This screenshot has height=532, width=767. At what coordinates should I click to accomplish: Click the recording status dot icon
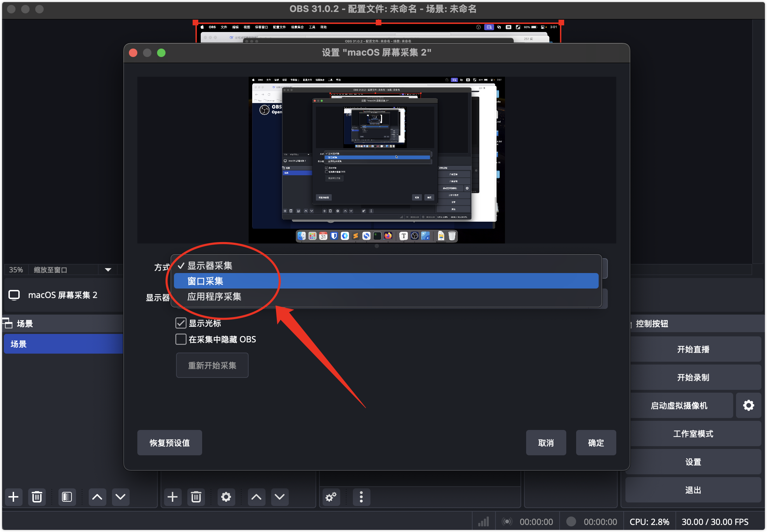571,521
